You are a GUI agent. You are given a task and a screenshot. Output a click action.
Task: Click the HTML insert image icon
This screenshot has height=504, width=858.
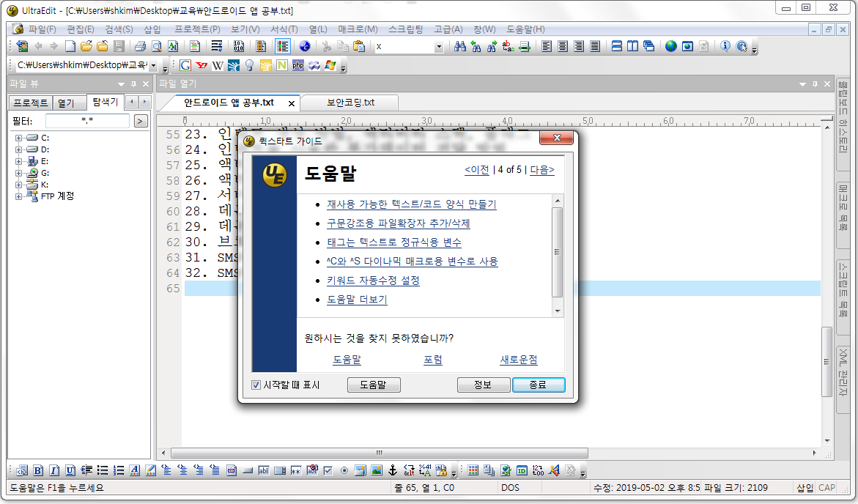pyautogui.click(x=377, y=470)
